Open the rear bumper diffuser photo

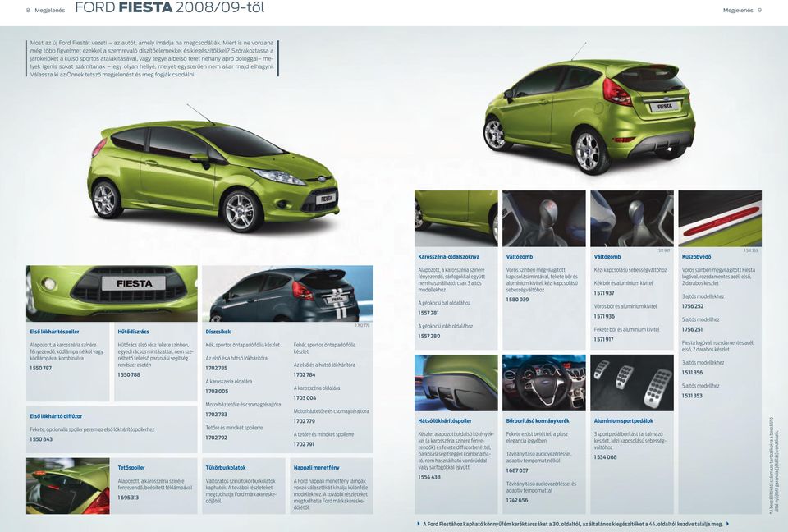point(456,383)
